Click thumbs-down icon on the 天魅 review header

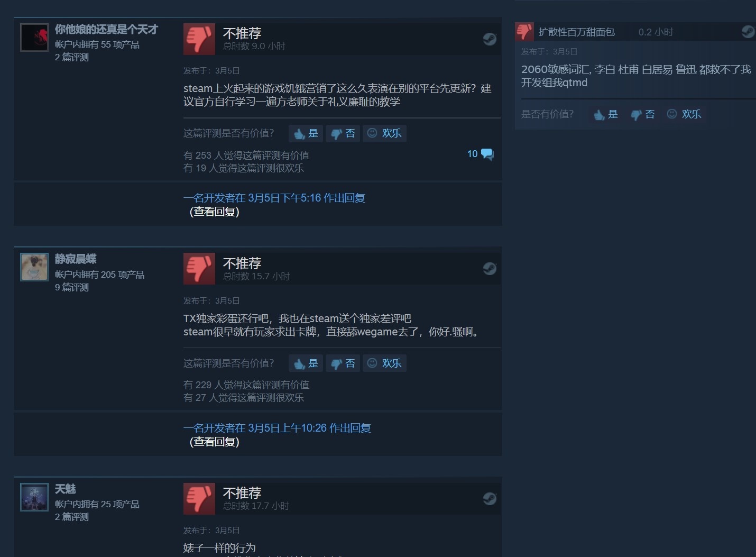(x=199, y=498)
